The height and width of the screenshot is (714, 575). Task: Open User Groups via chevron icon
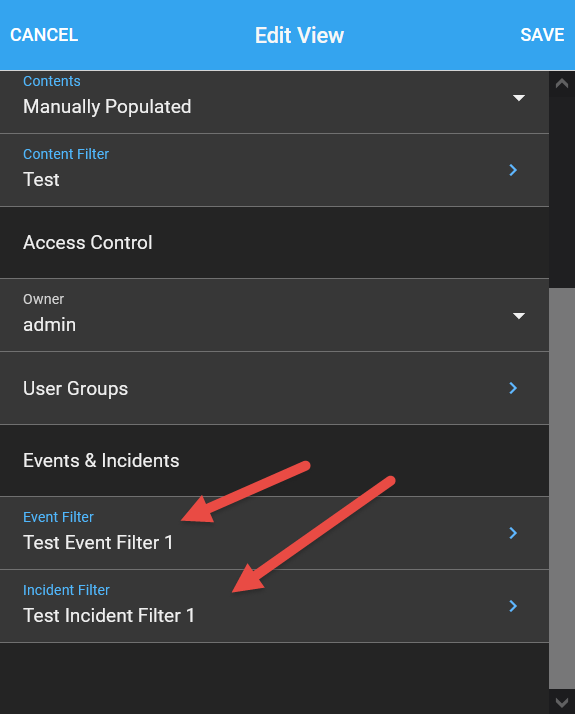tap(514, 388)
